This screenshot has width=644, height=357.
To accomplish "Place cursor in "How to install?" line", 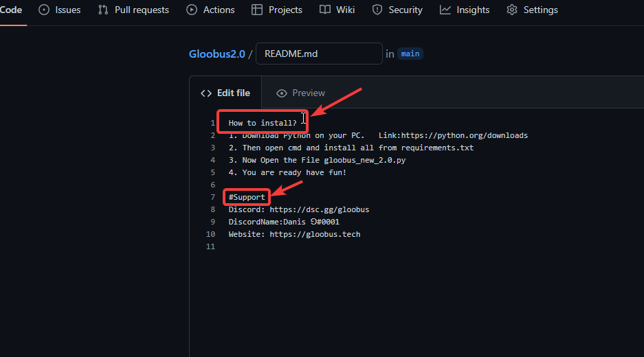I will point(263,123).
